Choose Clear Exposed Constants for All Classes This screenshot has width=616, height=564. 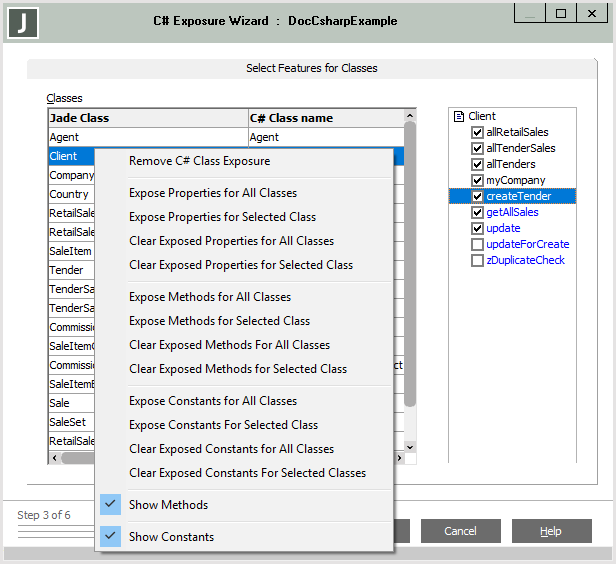tap(244, 449)
